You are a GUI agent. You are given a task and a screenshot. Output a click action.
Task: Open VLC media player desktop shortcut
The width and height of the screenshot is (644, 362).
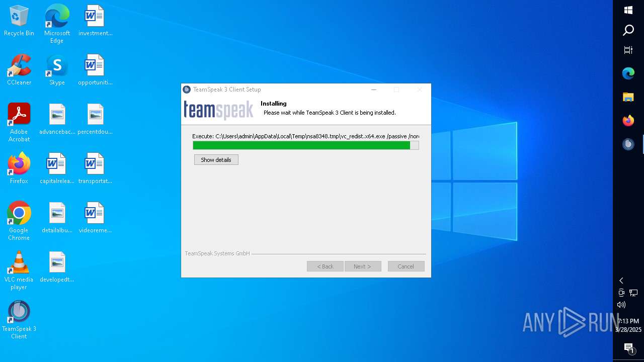pos(19,270)
